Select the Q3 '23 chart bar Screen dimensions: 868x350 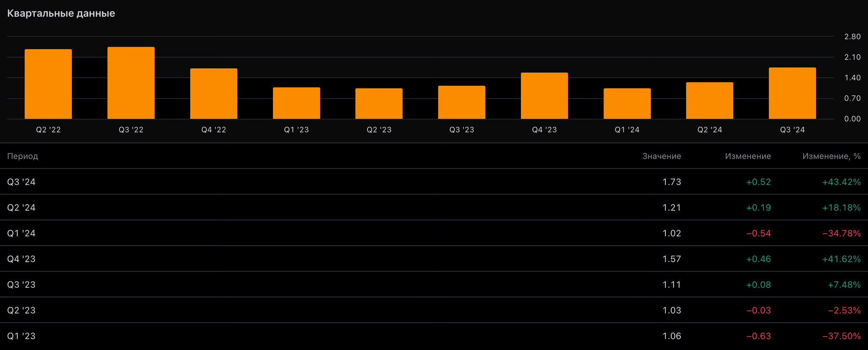462,102
